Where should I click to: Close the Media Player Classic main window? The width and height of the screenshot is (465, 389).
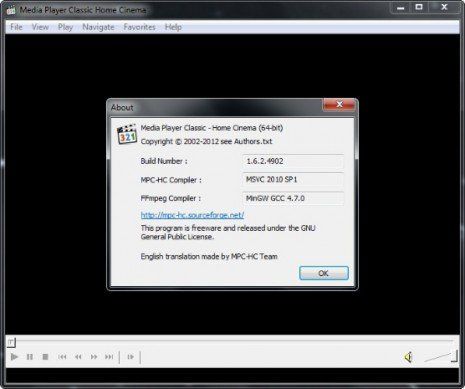444,7
